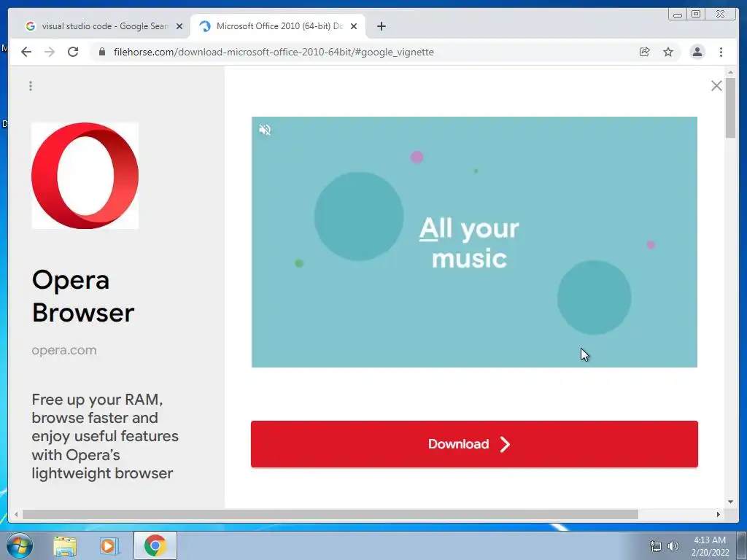Open the opera.com link

click(64, 350)
